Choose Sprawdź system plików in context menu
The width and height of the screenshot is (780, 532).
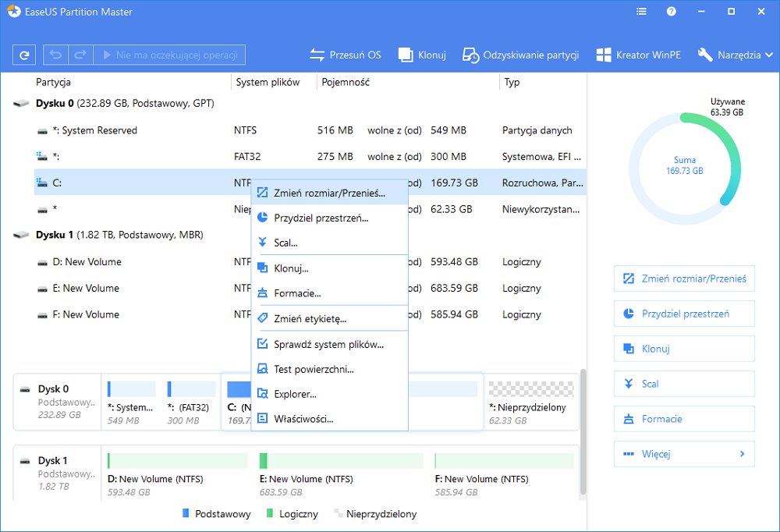click(329, 344)
